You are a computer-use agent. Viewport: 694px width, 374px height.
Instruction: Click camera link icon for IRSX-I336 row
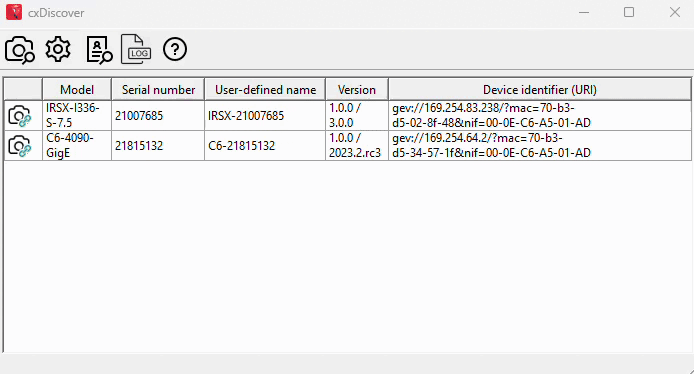[20, 116]
